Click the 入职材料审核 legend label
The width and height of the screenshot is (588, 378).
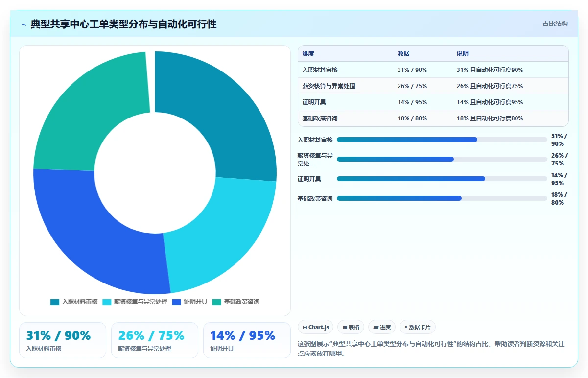click(80, 302)
